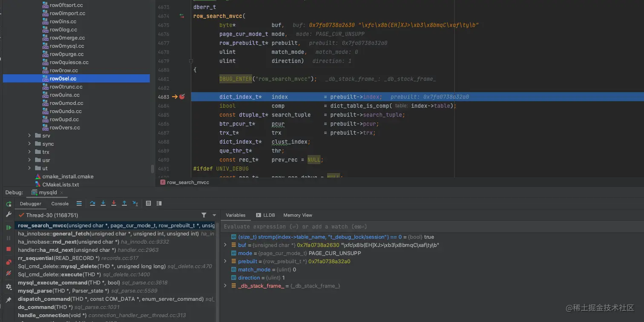The height and width of the screenshot is (322, 644).
Task: Filter frames with funnel icon
Action: tap(204, 215)
